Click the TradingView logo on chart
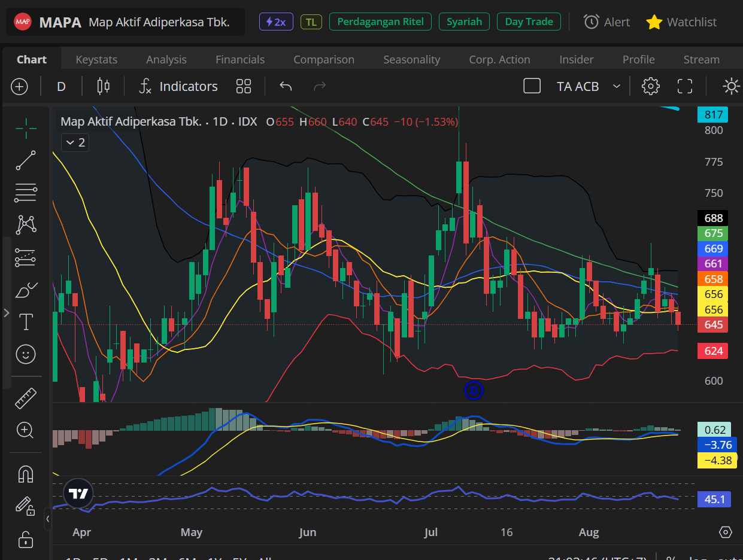Screen dimensions: 743x560 pyautogui.click(x=78, y=494)
